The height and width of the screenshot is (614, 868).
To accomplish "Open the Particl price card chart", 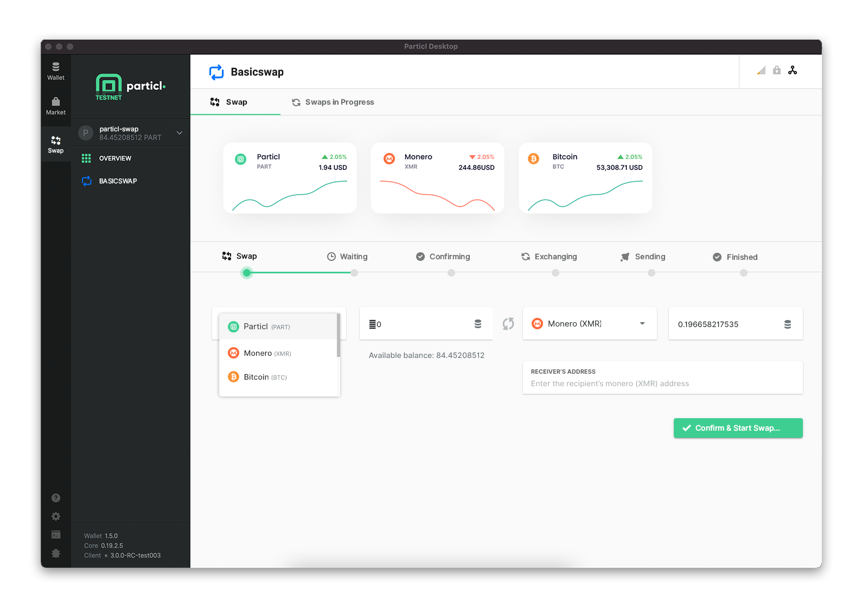I will coord(290,195).
